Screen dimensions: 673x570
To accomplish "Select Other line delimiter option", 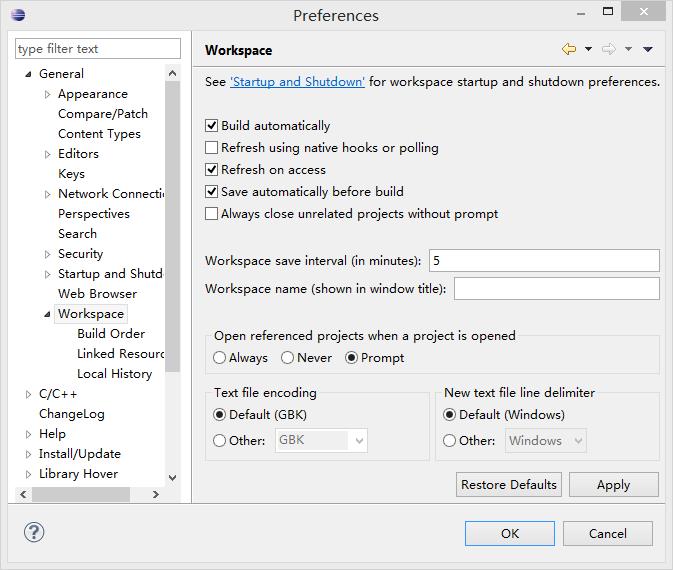I will [x=449, y=440].
